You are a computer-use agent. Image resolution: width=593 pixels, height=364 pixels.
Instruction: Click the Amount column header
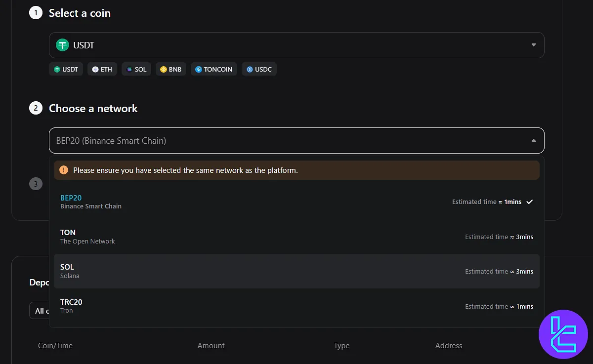click(x=211, y=346)
